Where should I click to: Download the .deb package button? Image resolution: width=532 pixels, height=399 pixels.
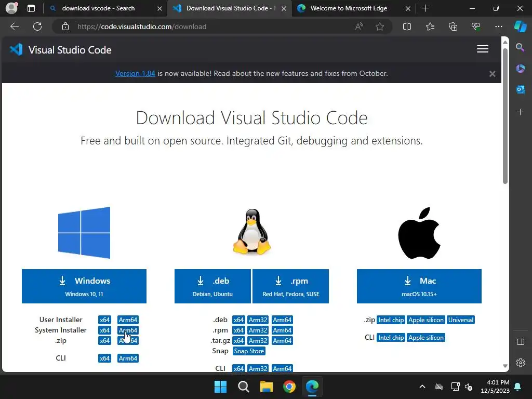pyautogui.click(x=212, y=286)
